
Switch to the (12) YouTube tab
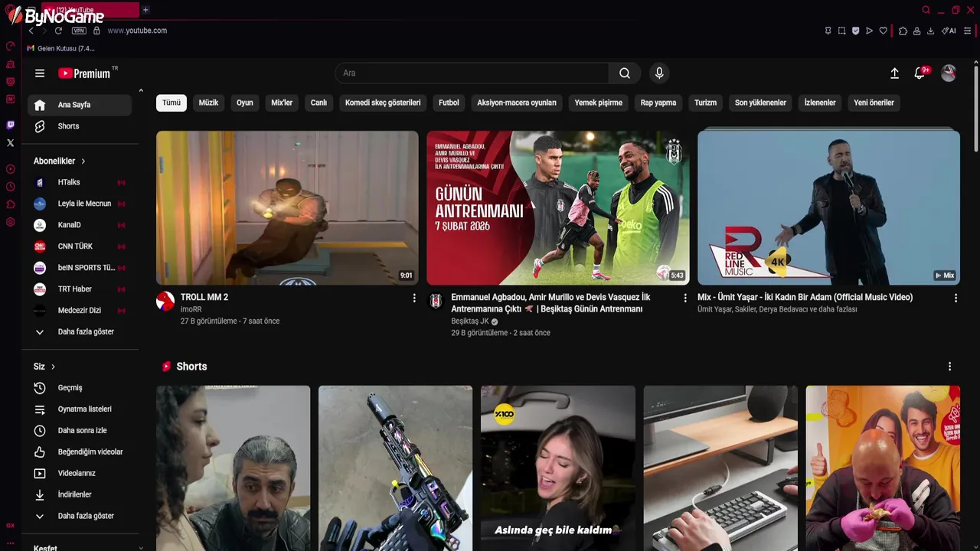90,10
